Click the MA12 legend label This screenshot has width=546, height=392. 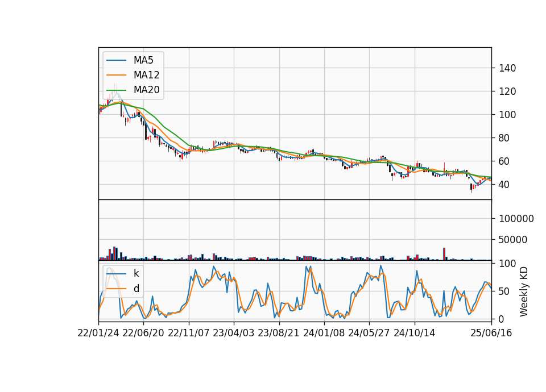pos(146,75)
